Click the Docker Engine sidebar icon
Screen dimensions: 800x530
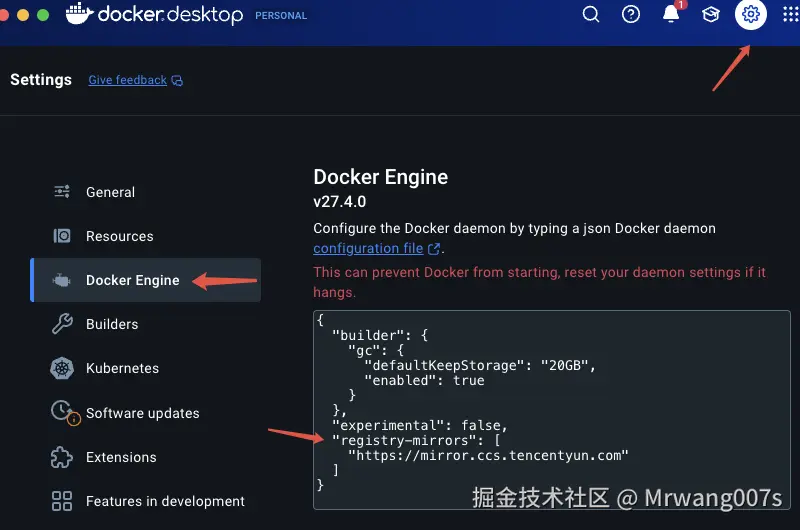click(62, 280)
